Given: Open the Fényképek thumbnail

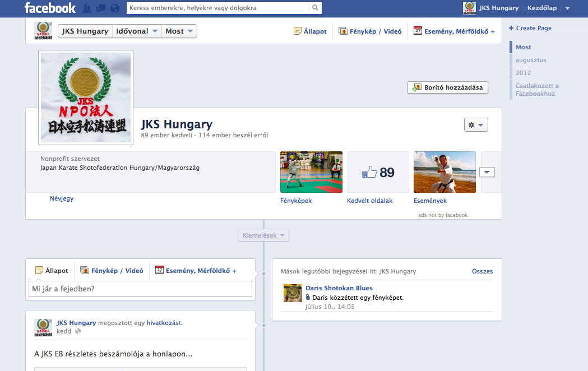Looking at the screenshot, I should [x=311, y=172].
